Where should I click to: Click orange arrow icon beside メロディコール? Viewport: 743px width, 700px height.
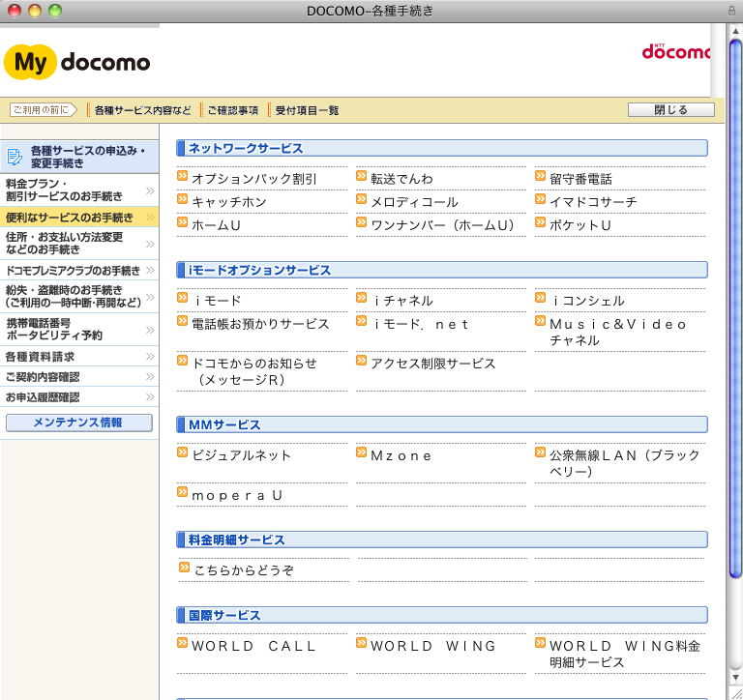point(362,199)
